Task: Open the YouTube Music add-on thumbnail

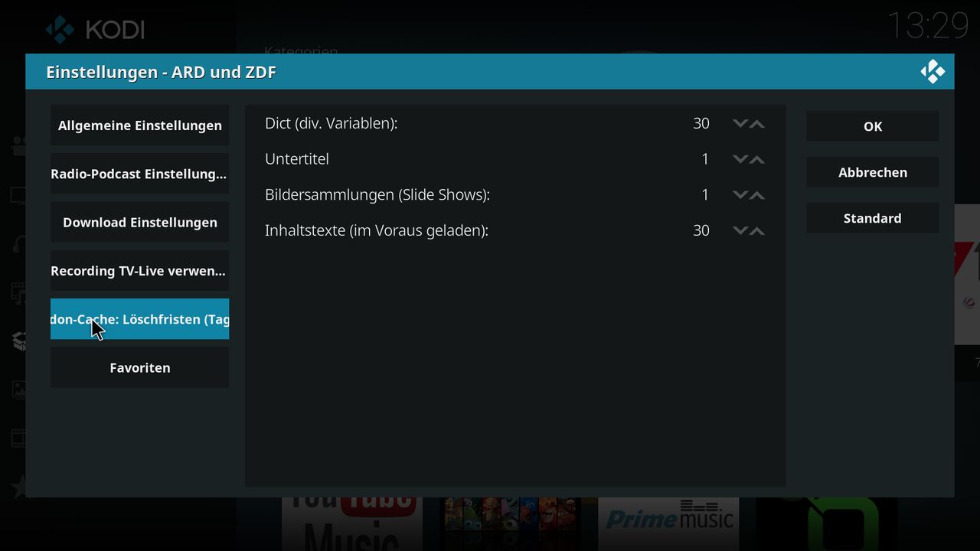Action: [x=352, y=524]
